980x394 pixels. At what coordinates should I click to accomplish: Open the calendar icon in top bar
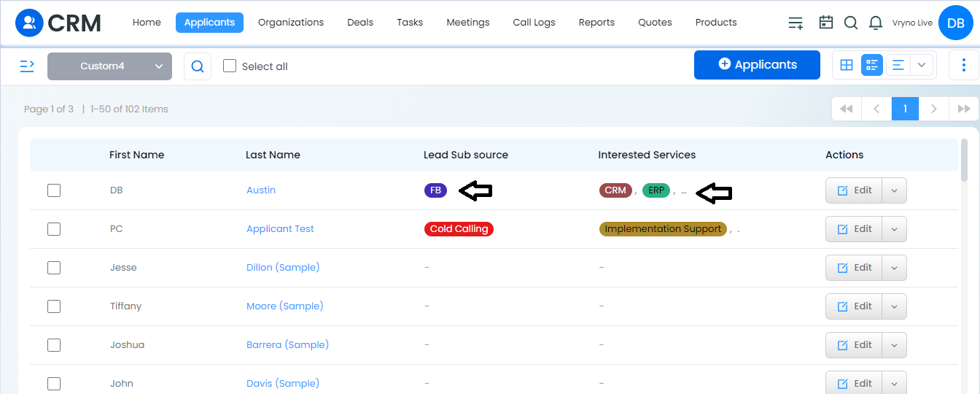pyautogui.click(x=825, y=23)
